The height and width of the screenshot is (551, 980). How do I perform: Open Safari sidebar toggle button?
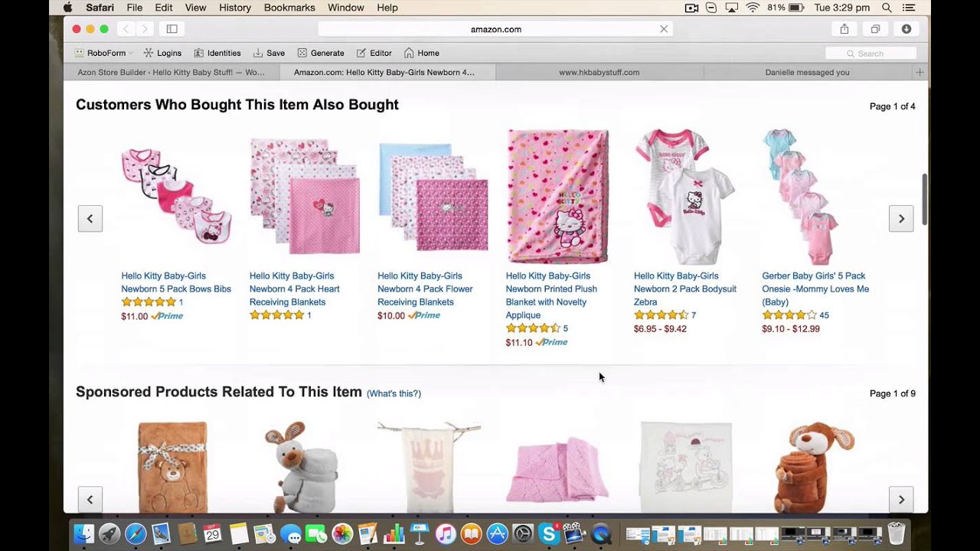(171, 29)
